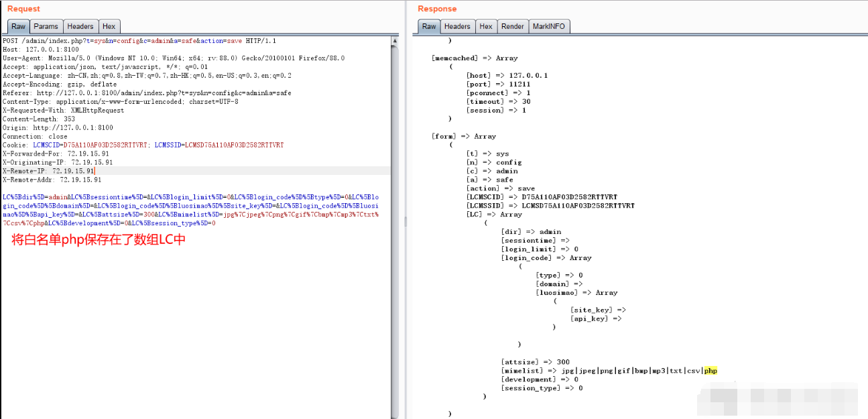Click the highlighted php match in mimelist
868x419 pixels.
coord(710,371)
